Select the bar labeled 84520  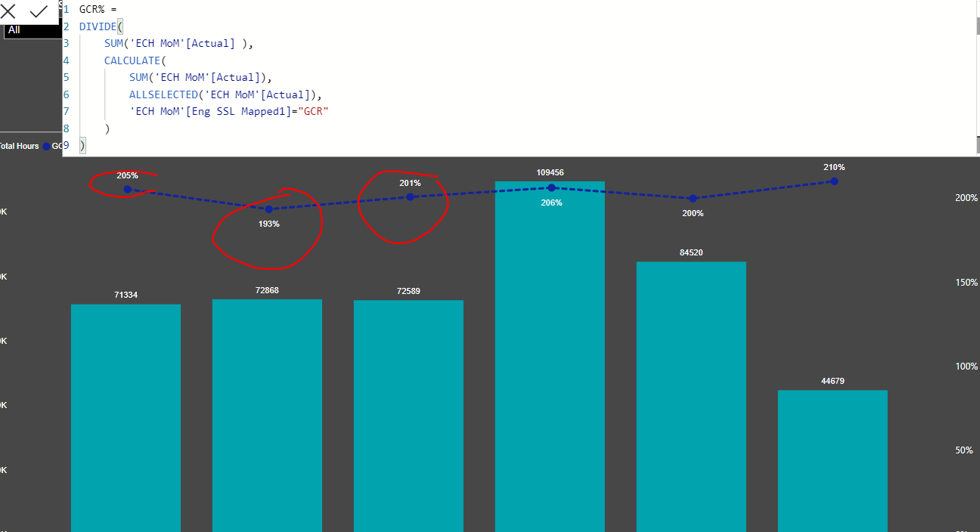tap(691, 397)
